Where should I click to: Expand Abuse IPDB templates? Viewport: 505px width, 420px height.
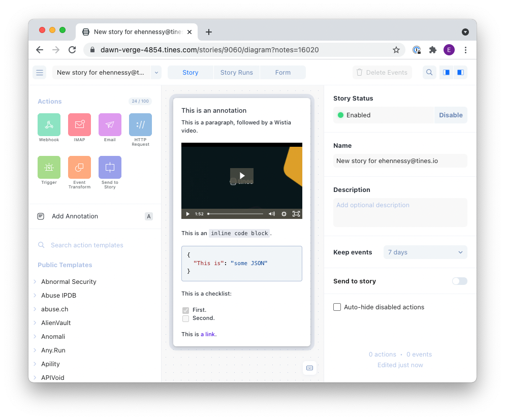(x=35, y=296)
